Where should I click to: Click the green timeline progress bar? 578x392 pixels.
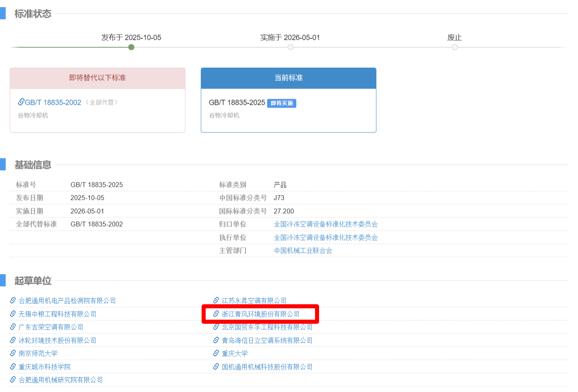[x=69, y=47]
